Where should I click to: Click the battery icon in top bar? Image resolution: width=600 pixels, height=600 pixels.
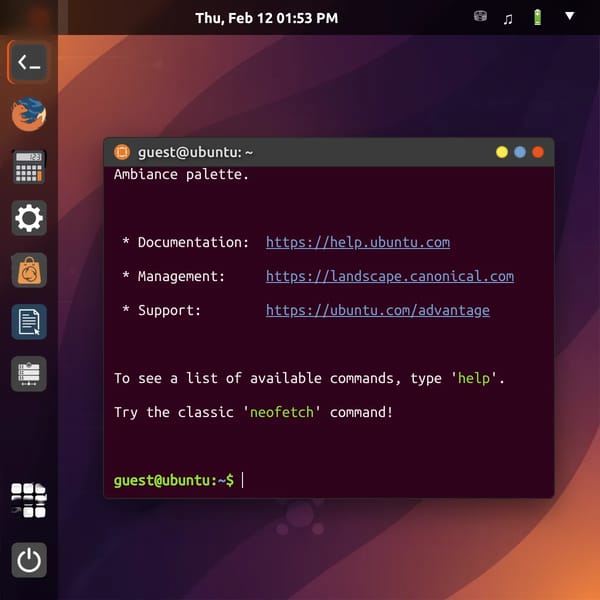point(538,18)
